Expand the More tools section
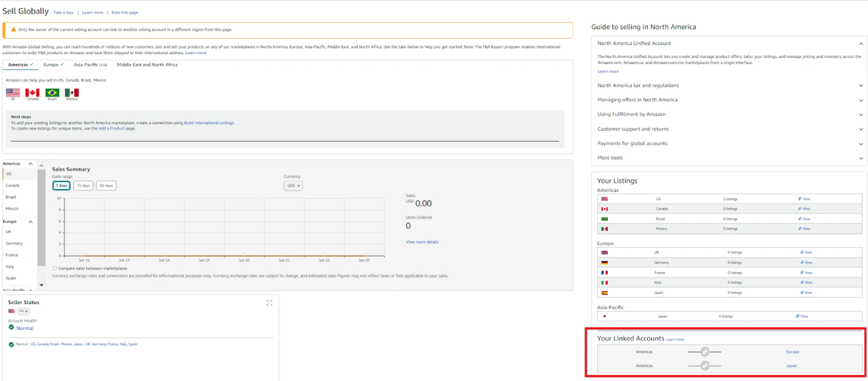Viewport: 868px width, 381px height. click(861, 158)
